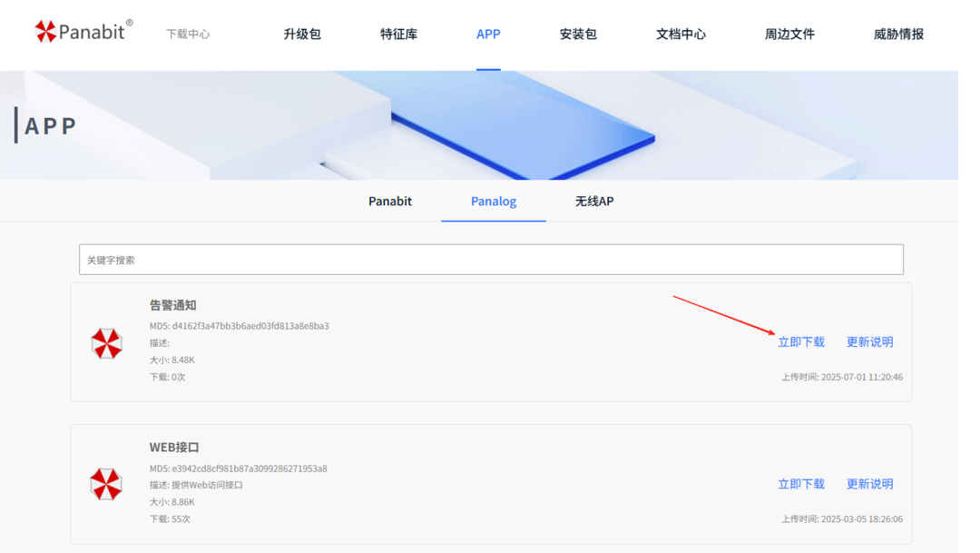
Task: Go to 安装包 section
Action: click(578, 34)
